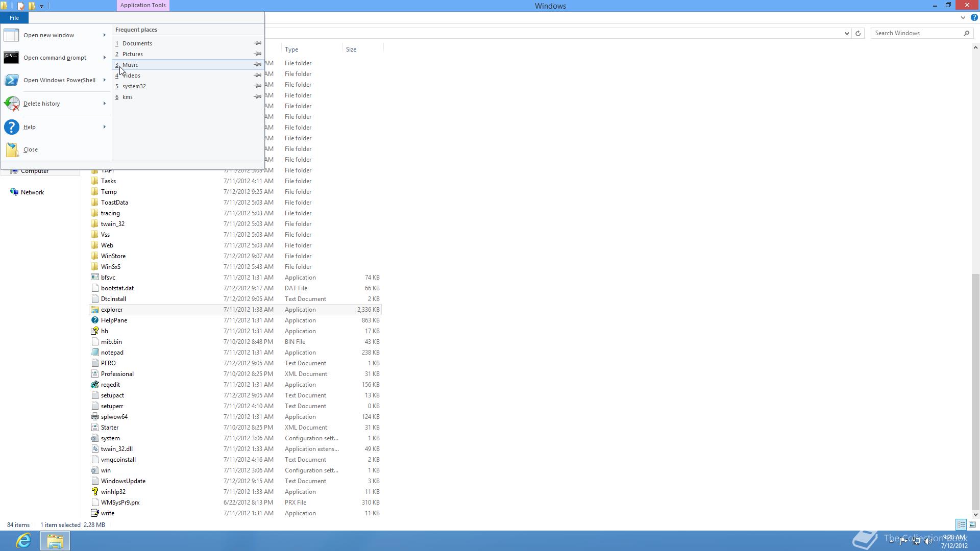The image size is (980, 551).
Task: Select the explorer file row
Action: (235, 310)
